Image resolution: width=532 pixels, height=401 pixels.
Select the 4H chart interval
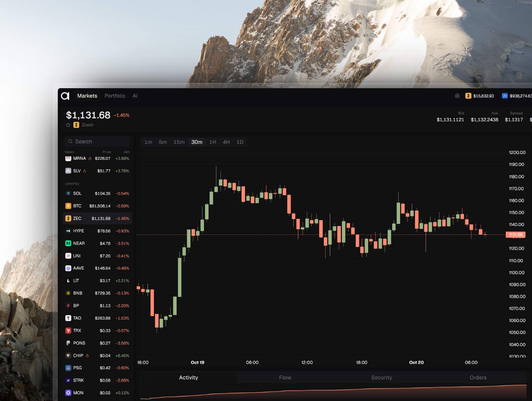tap(226, 142)
